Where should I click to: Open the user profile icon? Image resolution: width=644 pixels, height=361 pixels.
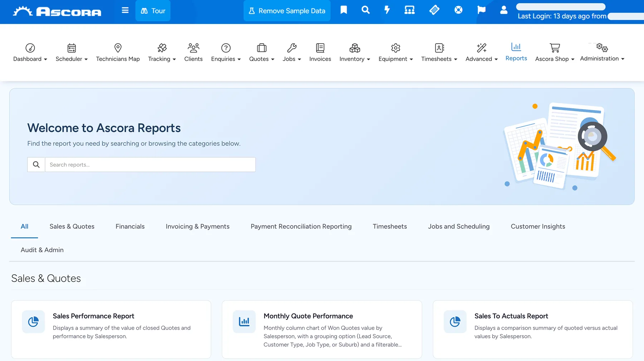click(x=504, y=10)
